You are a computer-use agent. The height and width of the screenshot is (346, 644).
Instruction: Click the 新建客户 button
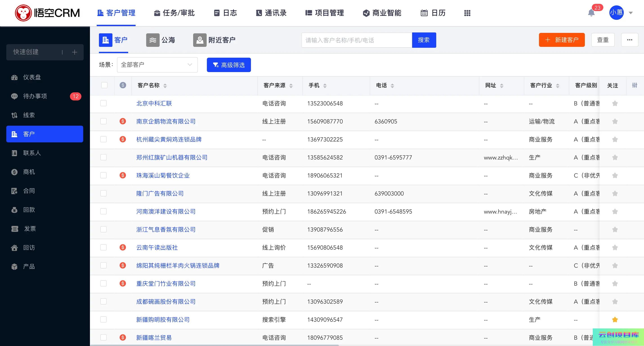[561, 40]
